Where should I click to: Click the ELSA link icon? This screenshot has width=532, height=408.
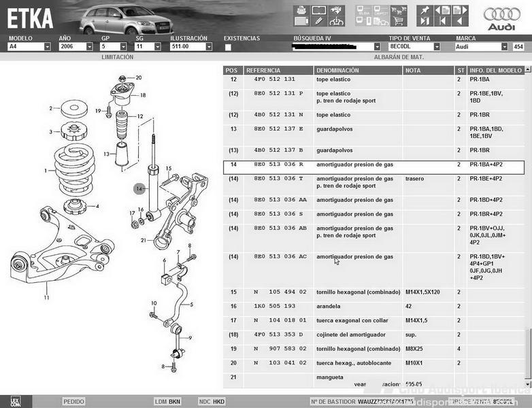pos(364,10)
